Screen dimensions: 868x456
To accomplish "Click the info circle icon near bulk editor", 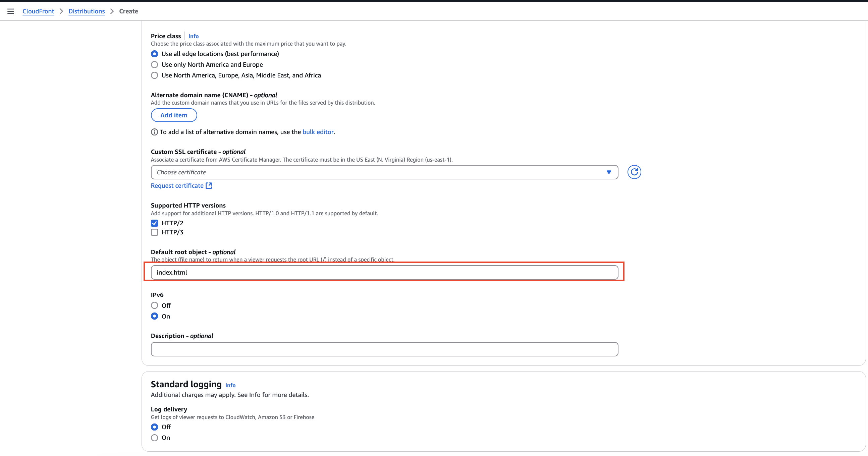I will pos(154,132).
